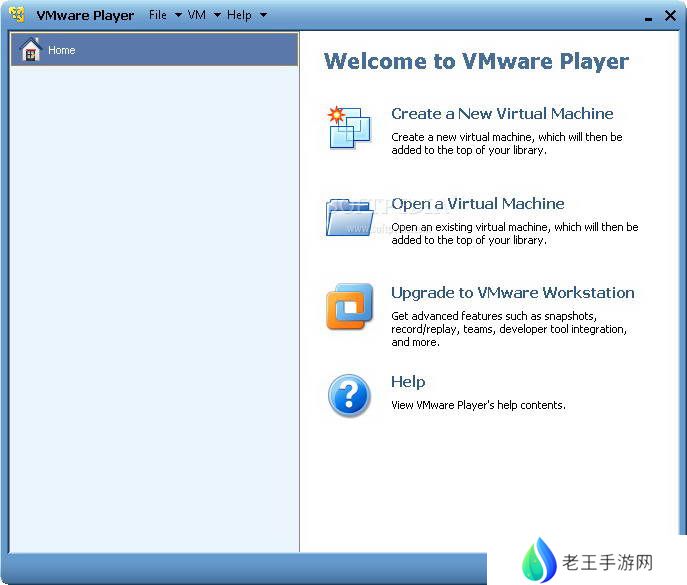
Task: Expand the dropdown arrow beside File
Action: [x=178, y=15]
